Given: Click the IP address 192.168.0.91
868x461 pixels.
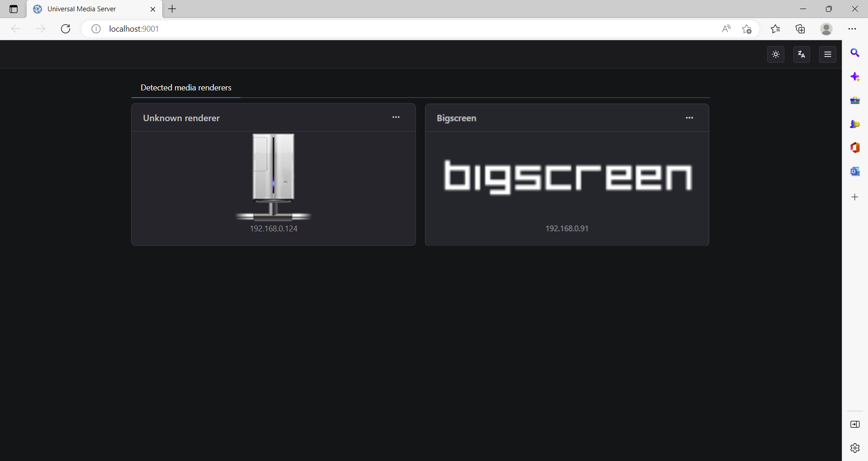Looking at the screenshot, I should coord(567,229).
